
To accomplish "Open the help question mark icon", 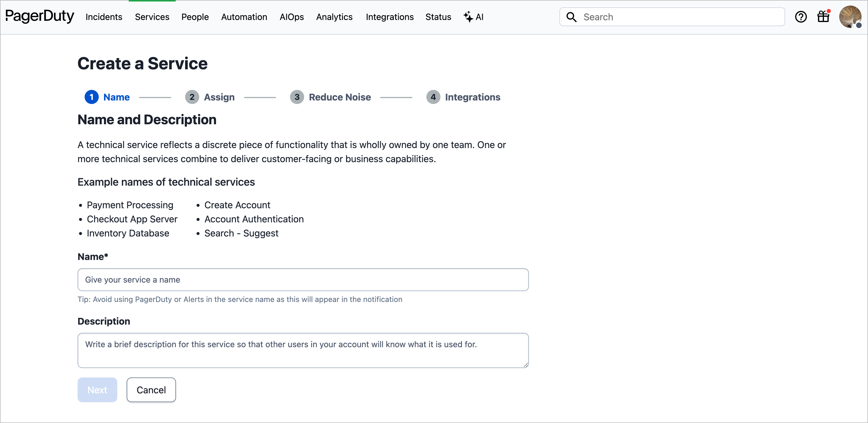I will (801, 17).
